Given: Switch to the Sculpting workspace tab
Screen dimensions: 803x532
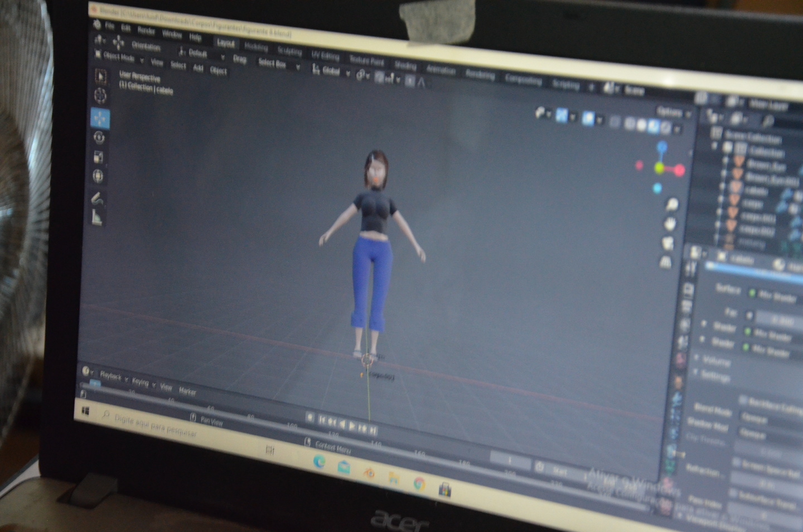Looking at the screenshot, I should (289, 51).
